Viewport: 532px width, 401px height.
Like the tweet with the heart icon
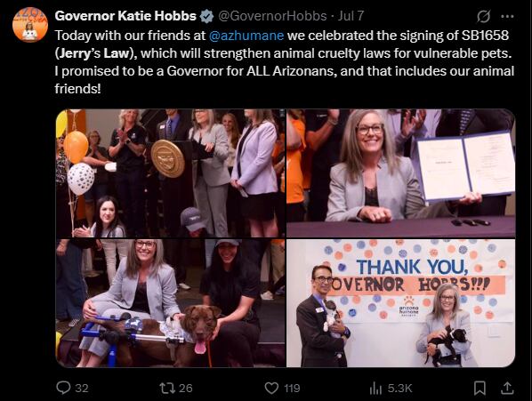tap(271, 389)
